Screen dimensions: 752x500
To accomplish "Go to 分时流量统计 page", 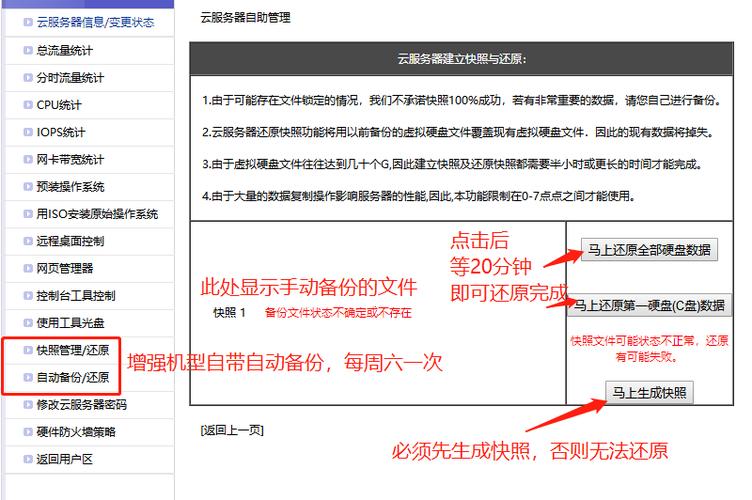I will [x=70, y=78].
